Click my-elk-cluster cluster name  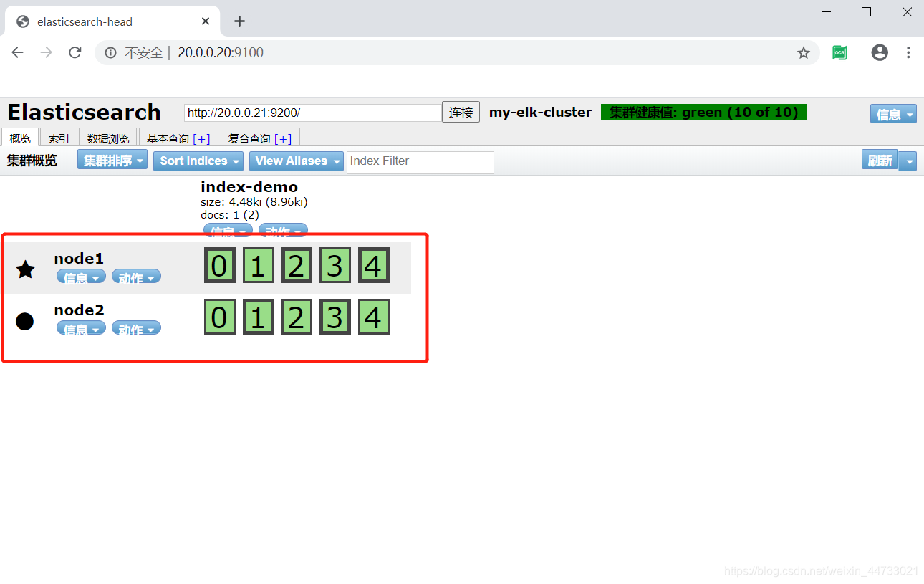541,113
